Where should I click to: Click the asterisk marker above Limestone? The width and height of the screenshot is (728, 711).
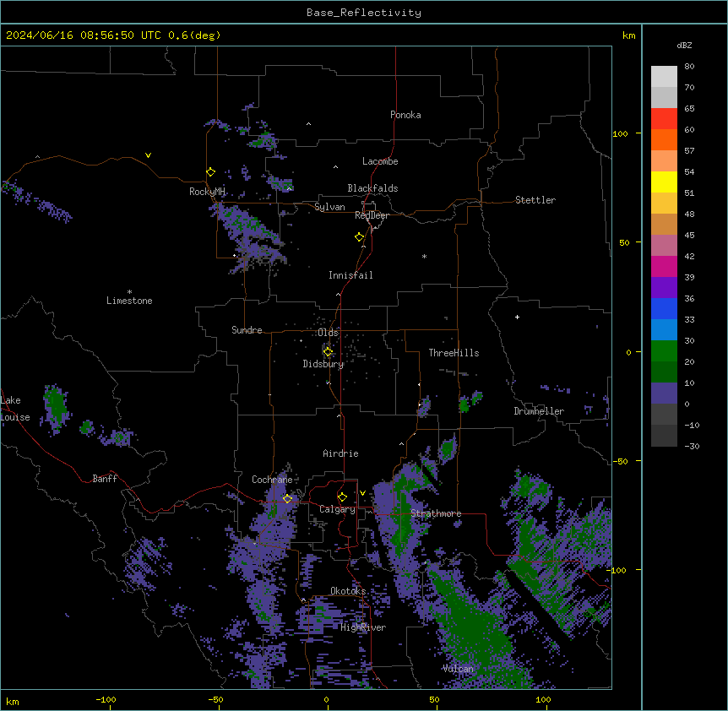point(129,292)
